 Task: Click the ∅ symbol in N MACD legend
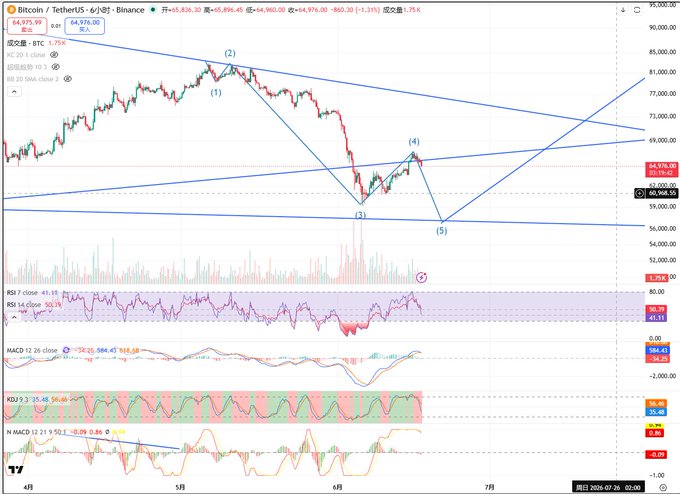[x=107, y=432]
